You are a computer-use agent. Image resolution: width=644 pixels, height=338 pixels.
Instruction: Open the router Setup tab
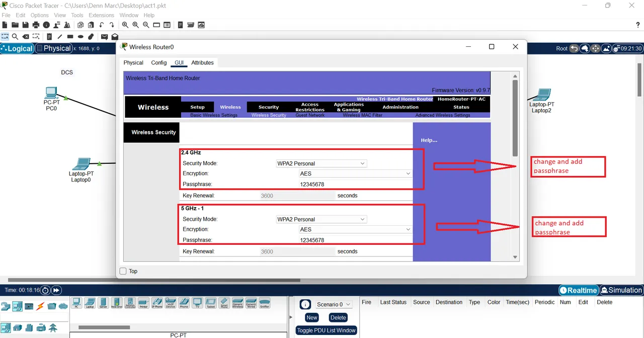[197, 107]
